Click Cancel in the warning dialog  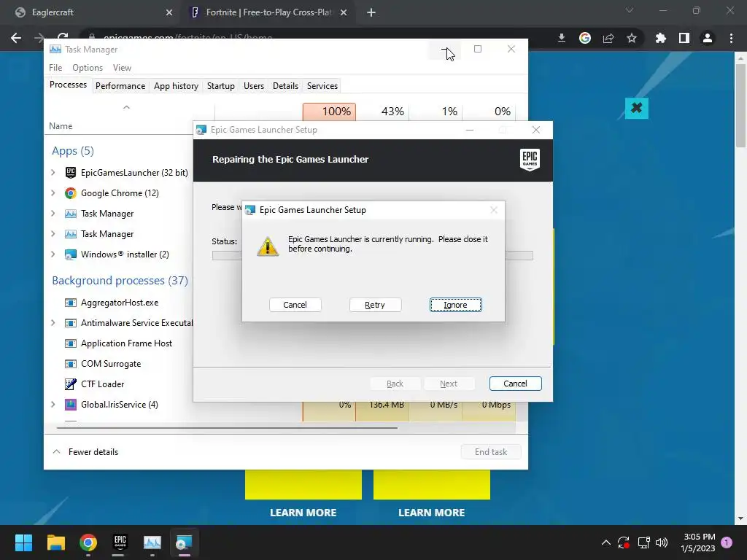[x=295, y=305]
